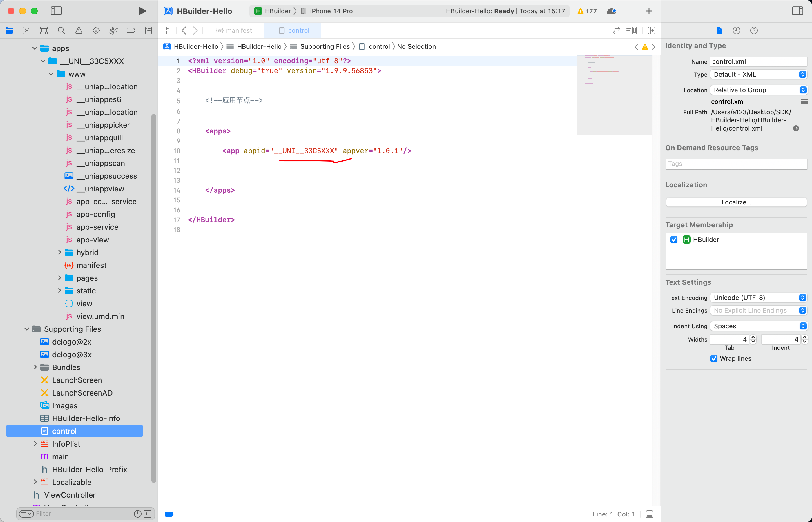The image size is (812, 522).
Task: Switch to the manifest editor tab
Action: 234,30
